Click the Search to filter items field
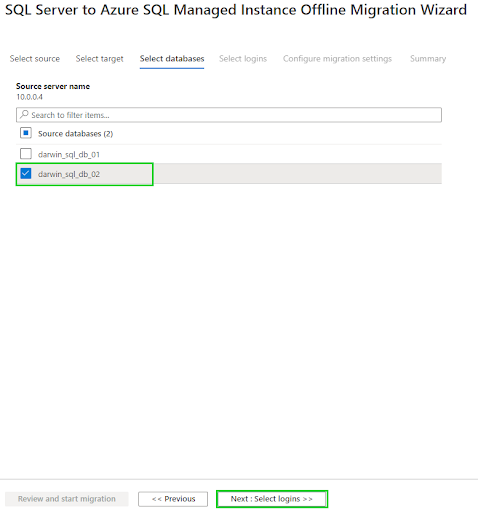The width and height of the screenshot is (478, 512). 229,115
